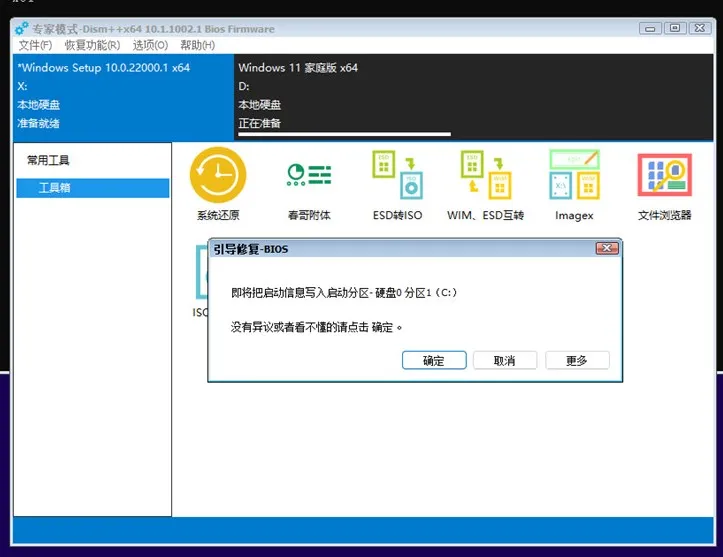Confirm boot repair with 确定 button
The image size is (723, 557).
434,361
